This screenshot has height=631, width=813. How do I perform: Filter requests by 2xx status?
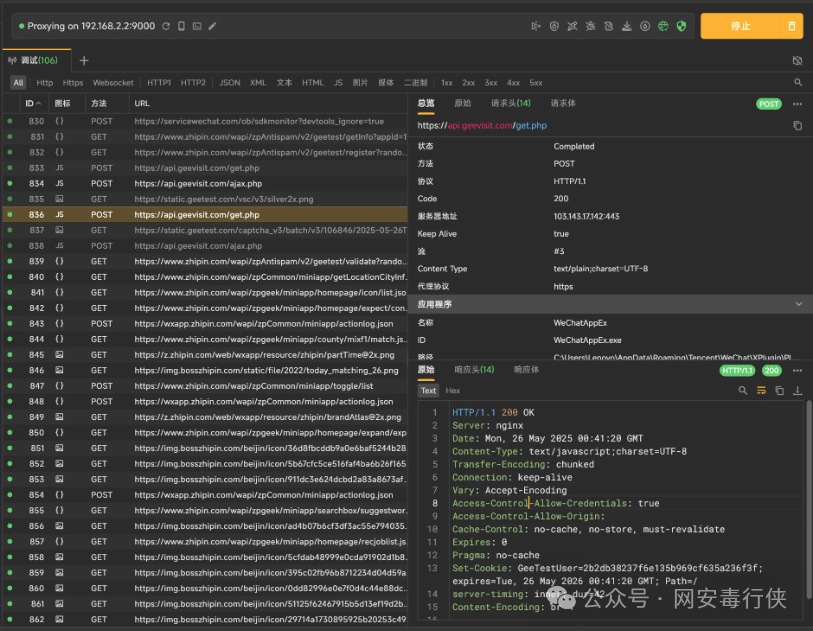[x=469, y=82]
